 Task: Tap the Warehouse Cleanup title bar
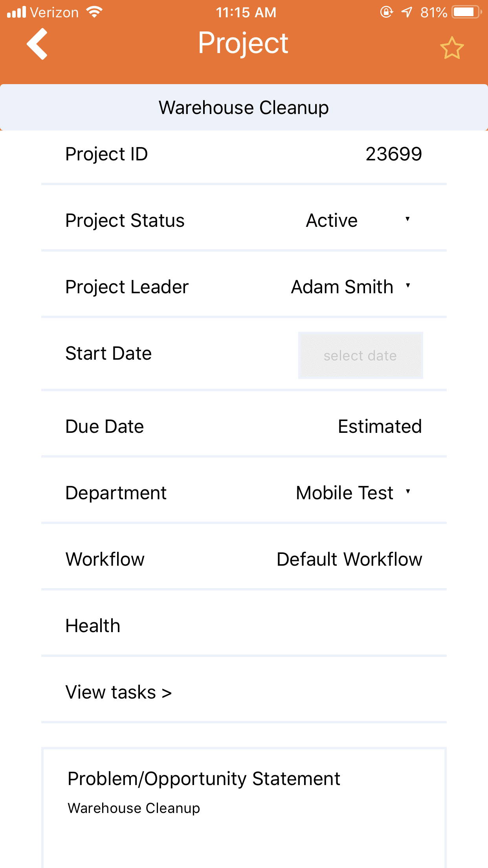[x=244, y=107]
